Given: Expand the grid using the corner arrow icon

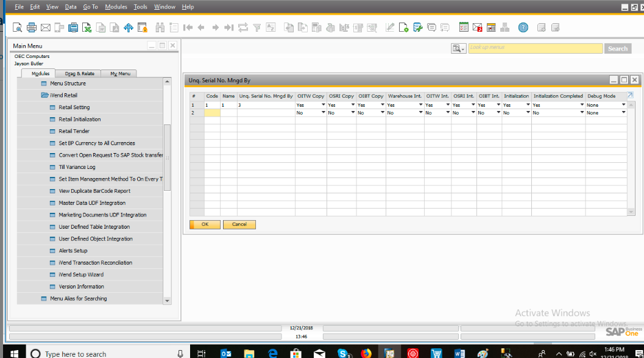Looking at the screenshot, I should tap(631, 95).
